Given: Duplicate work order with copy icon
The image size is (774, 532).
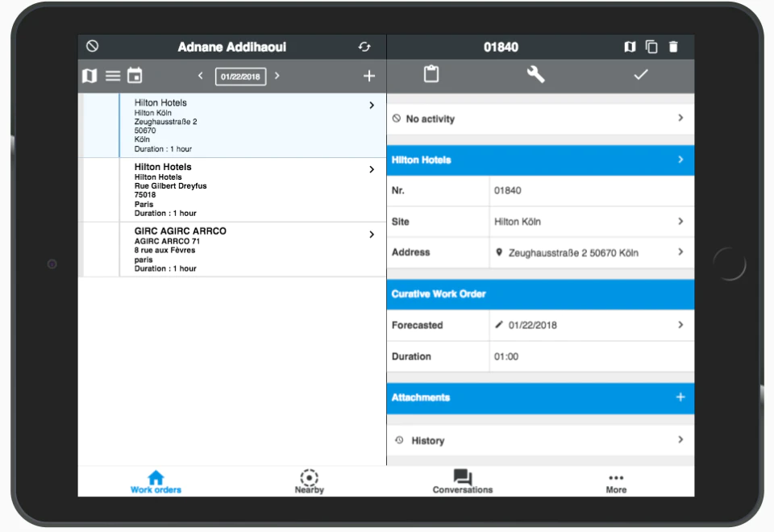Looking at the screenshot, I should click(651, 47).
